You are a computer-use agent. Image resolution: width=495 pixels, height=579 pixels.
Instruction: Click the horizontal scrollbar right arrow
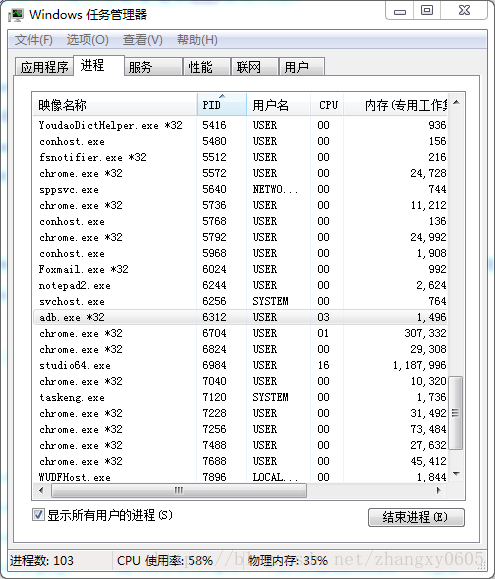[x=439, y=490]
